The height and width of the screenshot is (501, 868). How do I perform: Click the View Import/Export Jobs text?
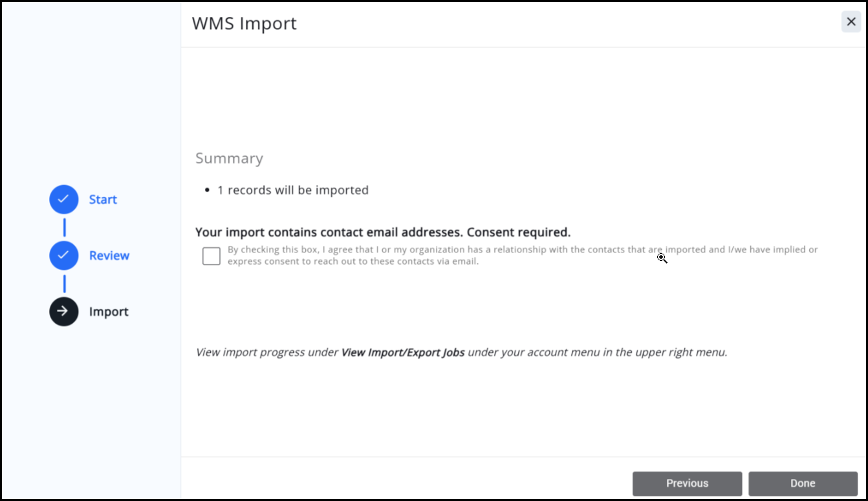pos(402,353)
